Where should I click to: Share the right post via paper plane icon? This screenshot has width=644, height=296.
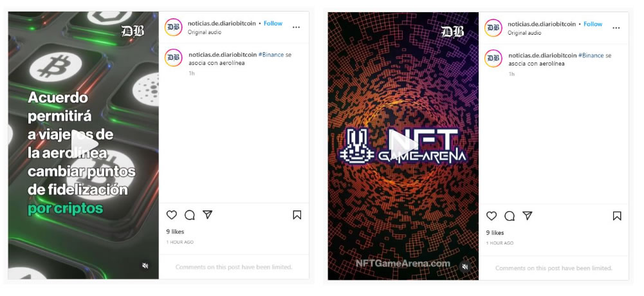[528, 215]
